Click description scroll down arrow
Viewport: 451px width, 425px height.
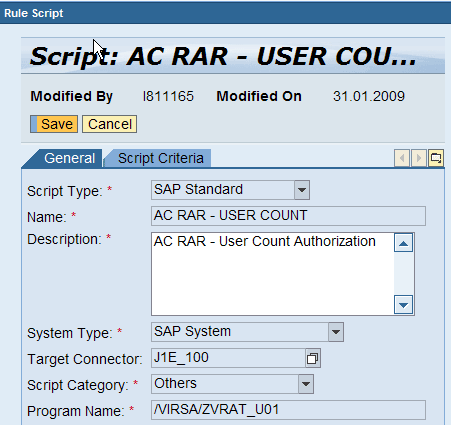403,304
